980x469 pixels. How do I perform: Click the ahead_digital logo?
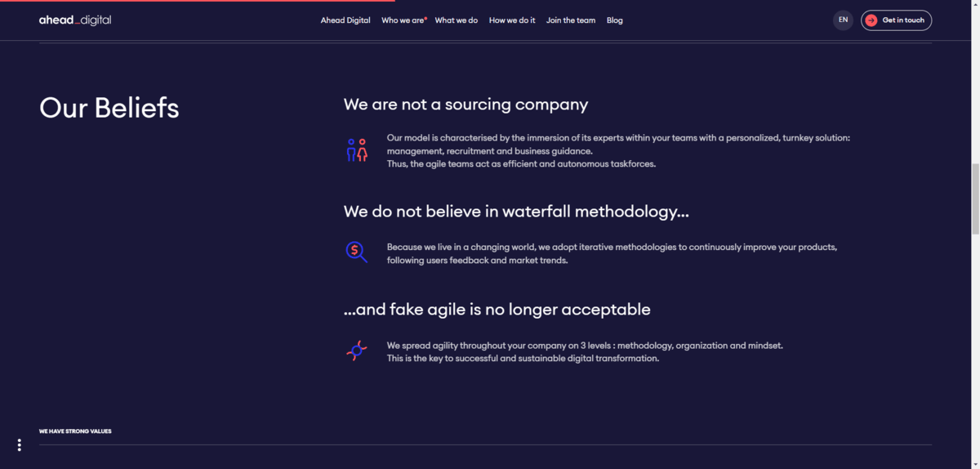[x=75, y=20]
